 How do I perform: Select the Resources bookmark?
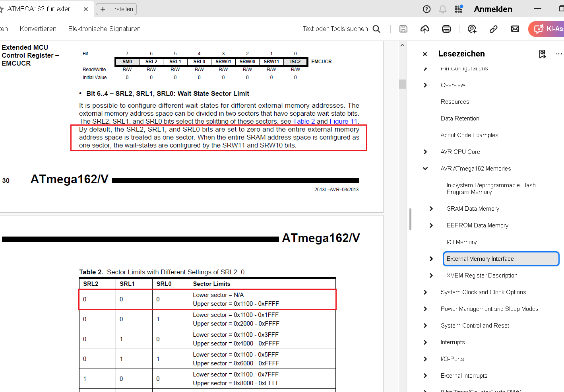455,102
